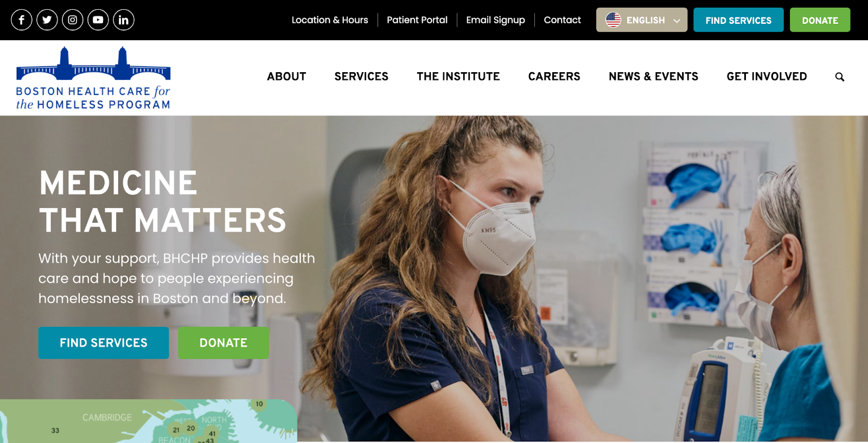The width and height of the screenshot is (868, 443).
Task: Expand the English language dropdown
Action: click(x=642, y=20)
